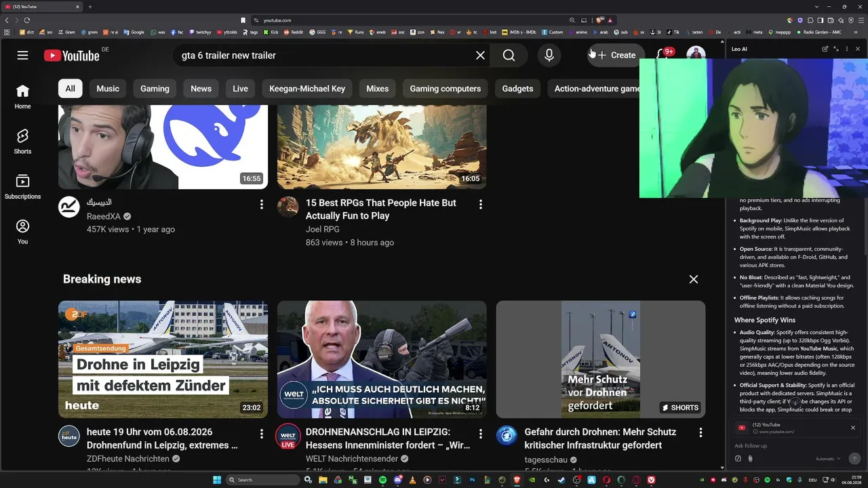The width and height of the screenshot is (868, 488).
Task: Open the IMDb bookmark in the bar
Action: [518, 32]
